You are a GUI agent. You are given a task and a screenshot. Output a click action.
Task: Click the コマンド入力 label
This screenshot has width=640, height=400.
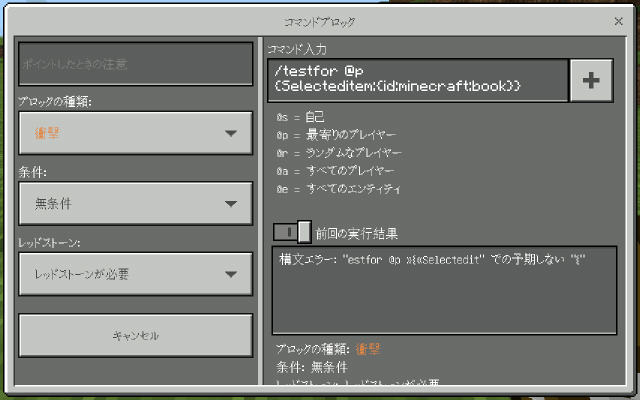tap(297, 49)
